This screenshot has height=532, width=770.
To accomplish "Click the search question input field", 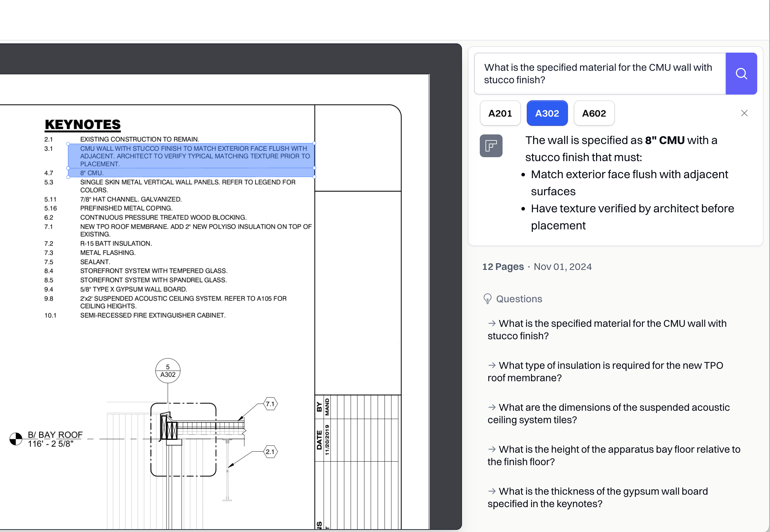I will [x=599, y=74].
